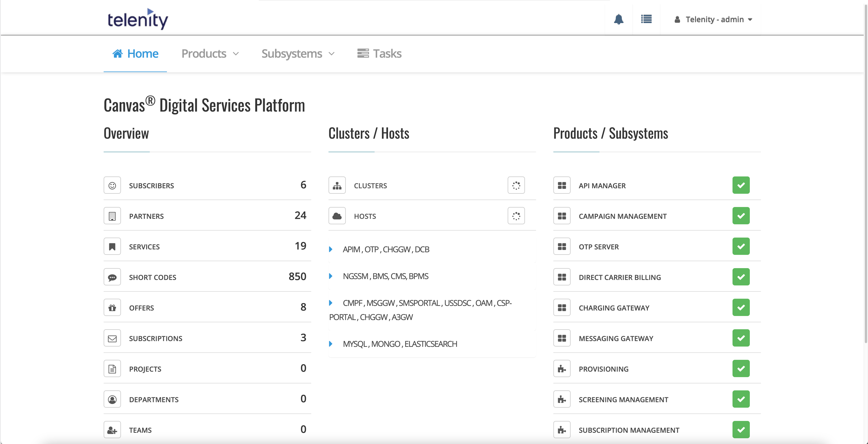This screenshot has height=444, width=868.
Task: Click the Services bookmark icon
Action: [x=112, y=247]
